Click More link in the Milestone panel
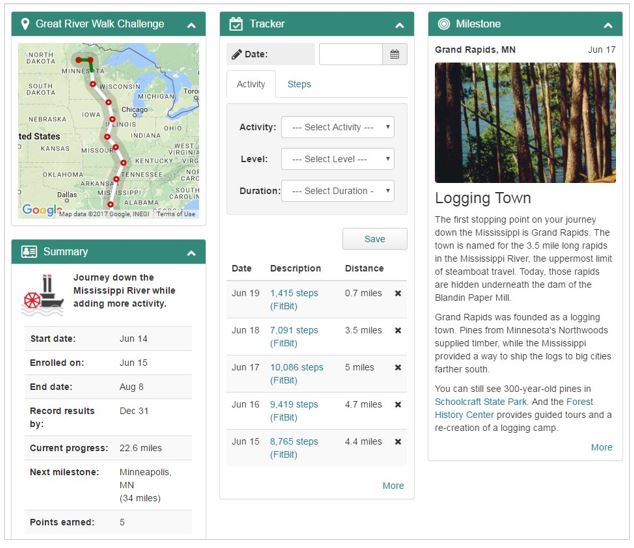This screenshot has height=548, width=634. [x=602, y=447]
